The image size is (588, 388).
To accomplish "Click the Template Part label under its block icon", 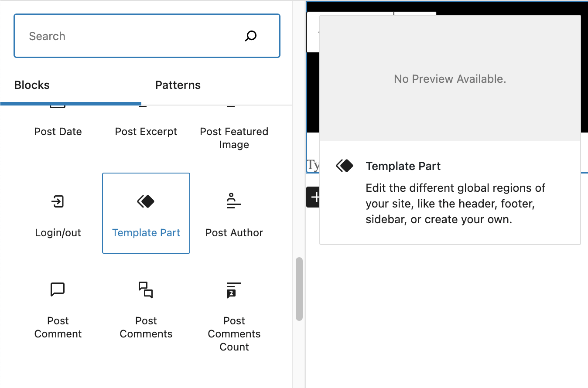I will click(146, 232).
